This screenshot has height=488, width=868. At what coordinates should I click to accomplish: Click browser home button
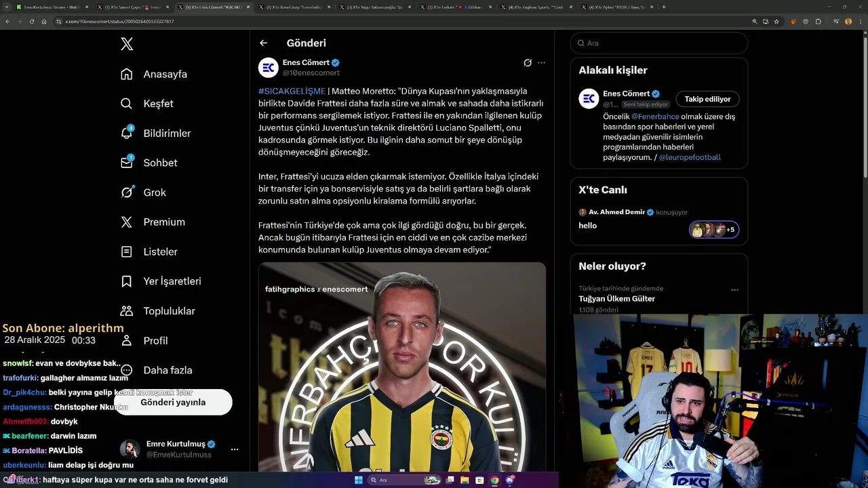click(x=43, y=21)
